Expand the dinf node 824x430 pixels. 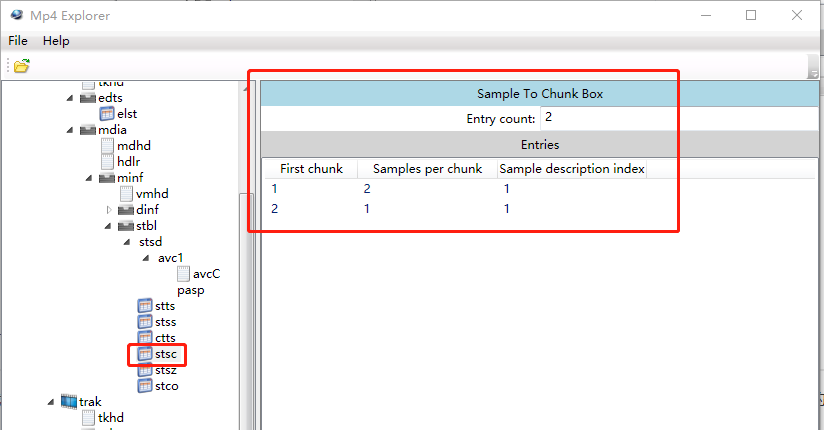click(x=109, y=210)
